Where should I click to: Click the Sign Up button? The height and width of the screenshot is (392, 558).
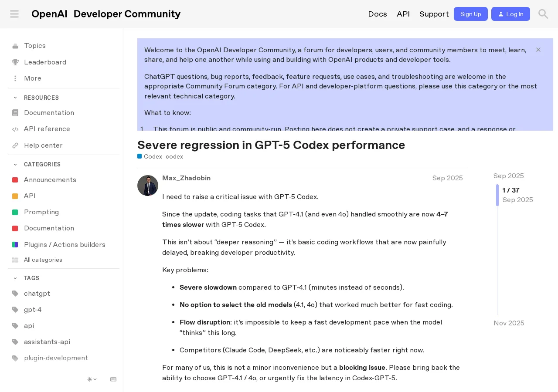[471, 14]
